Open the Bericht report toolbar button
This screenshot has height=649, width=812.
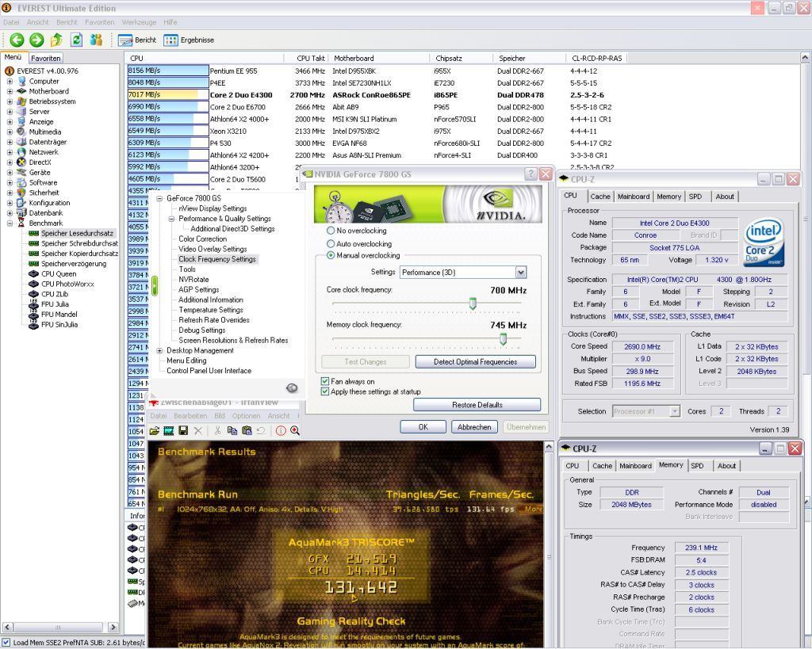(x=137, y=40)
